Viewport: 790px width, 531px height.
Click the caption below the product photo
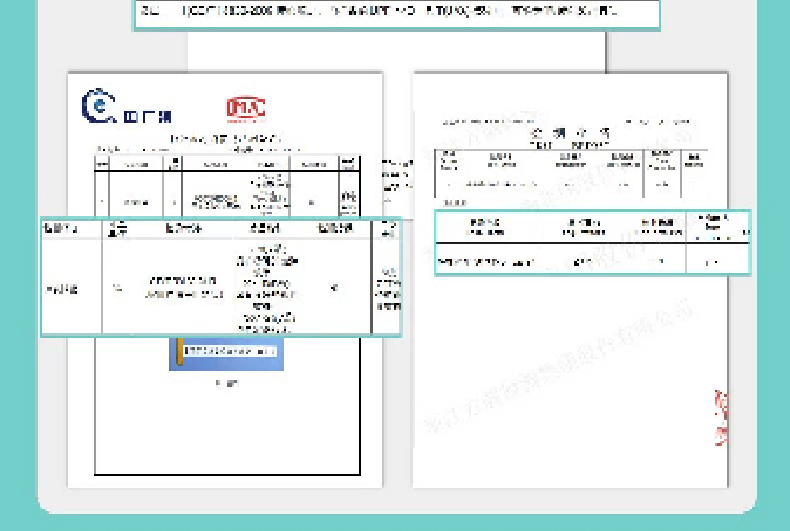[x=226, y=383]
